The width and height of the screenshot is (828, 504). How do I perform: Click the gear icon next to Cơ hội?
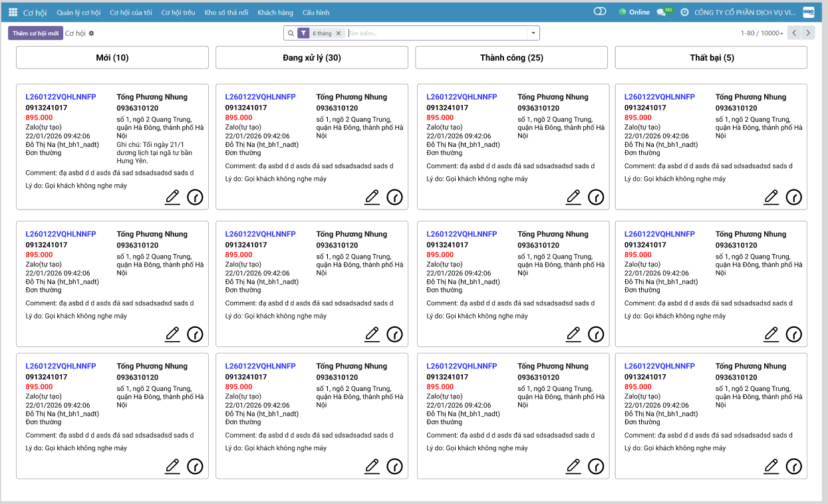click(x=92, y=33)
